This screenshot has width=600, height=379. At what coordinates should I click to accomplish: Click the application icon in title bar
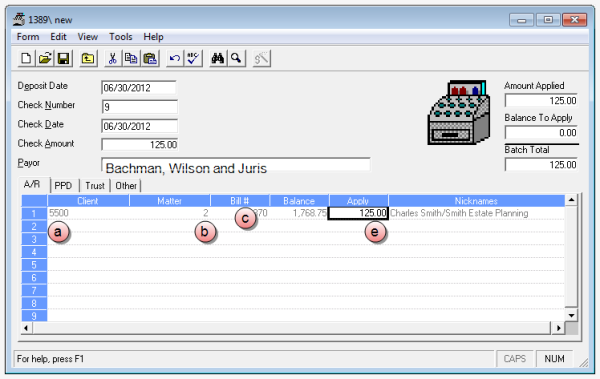[x=19, y=19]
